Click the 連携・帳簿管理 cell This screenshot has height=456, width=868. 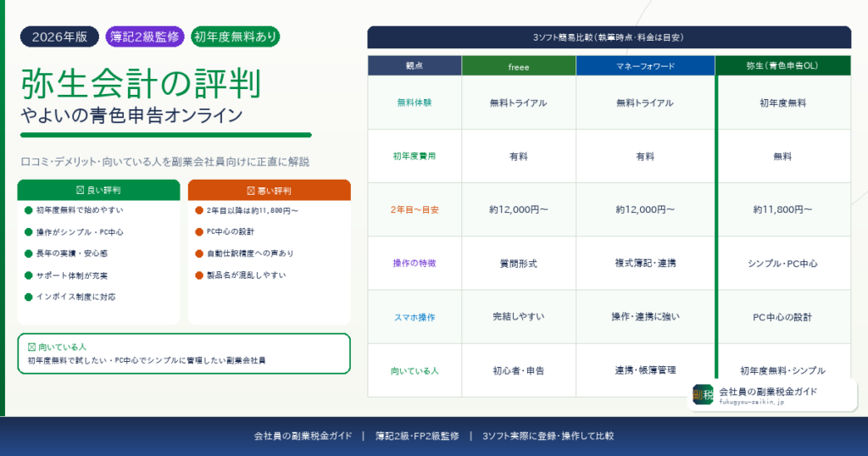645,370
